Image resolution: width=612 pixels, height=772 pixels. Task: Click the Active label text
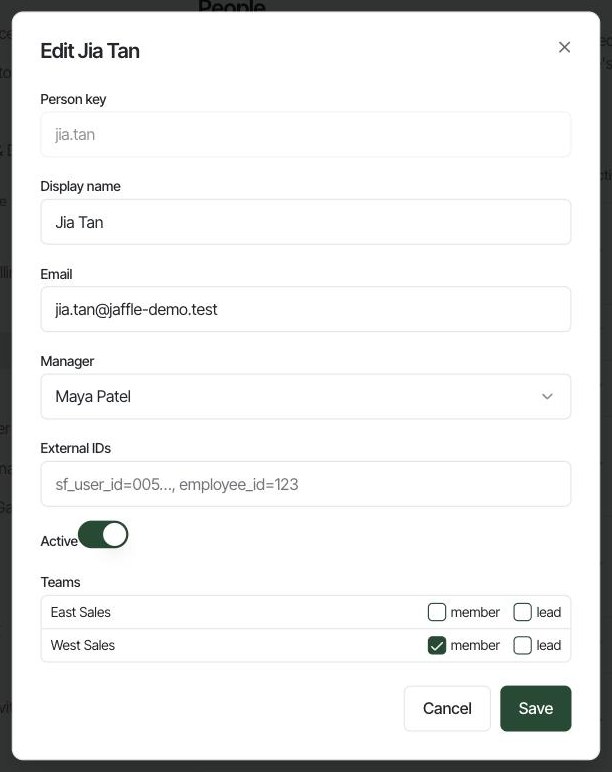59,541
